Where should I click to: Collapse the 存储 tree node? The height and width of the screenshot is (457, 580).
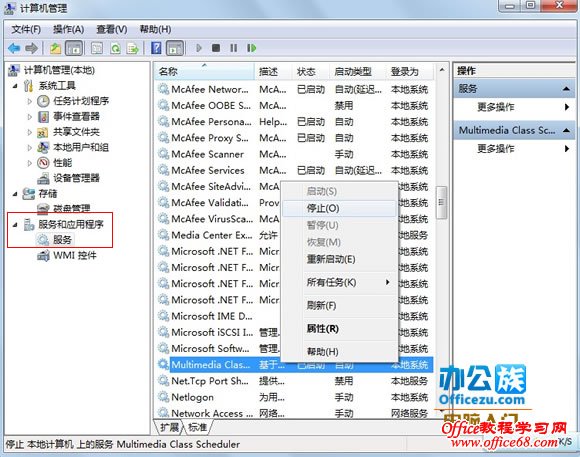(x=15, y=194)
